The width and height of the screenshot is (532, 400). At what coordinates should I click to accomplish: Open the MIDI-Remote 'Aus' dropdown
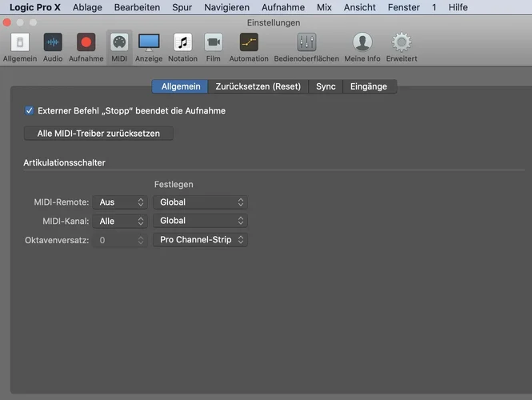120,202
